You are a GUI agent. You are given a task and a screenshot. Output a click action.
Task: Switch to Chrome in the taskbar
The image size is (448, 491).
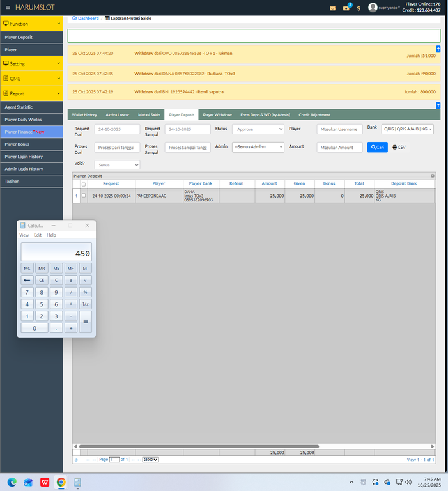click(61, 482)
